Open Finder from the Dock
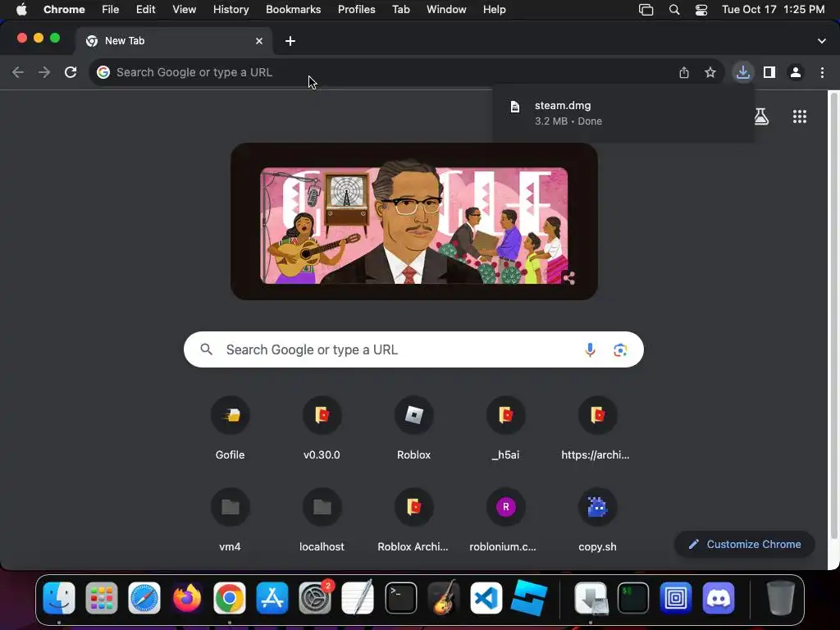 tap(59, 598)
